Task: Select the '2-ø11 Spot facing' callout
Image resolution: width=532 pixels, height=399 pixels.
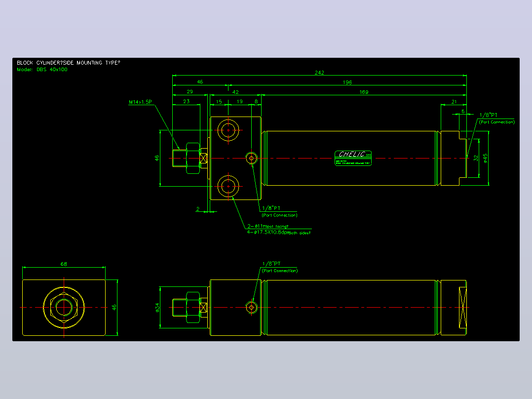Action: tap(267, 226)
